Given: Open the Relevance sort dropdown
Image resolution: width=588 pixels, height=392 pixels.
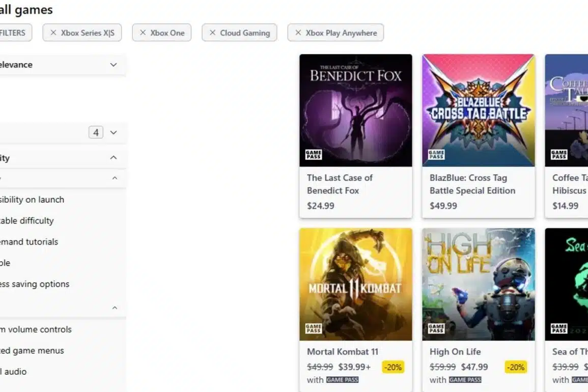Looking at the screenshot, I should coord(62,65).
